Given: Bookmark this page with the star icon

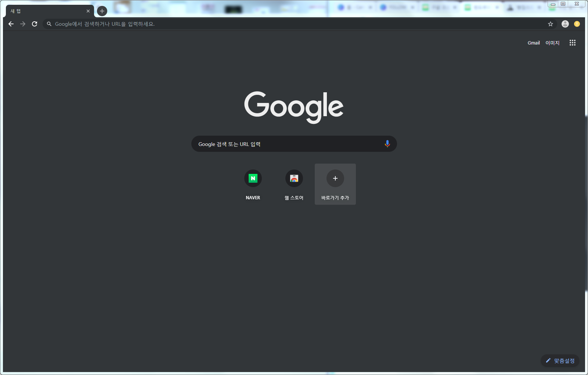Looking at the screenshot, I should (x=551, y=24).
